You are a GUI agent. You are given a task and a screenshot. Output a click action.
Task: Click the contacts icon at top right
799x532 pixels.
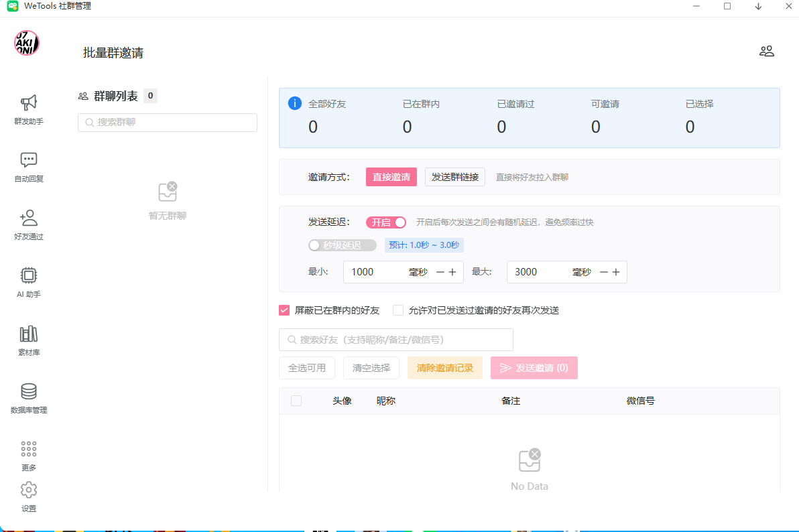coord(766,51)
